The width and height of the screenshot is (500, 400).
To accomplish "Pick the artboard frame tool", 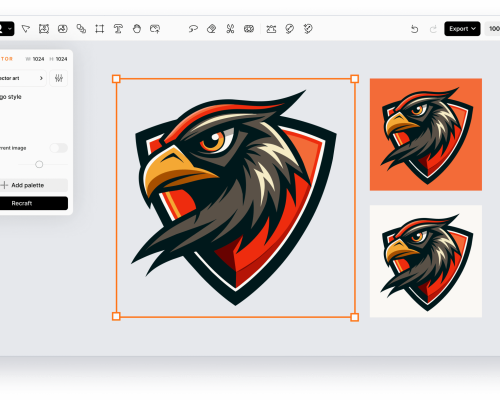I will click(99, 29).
